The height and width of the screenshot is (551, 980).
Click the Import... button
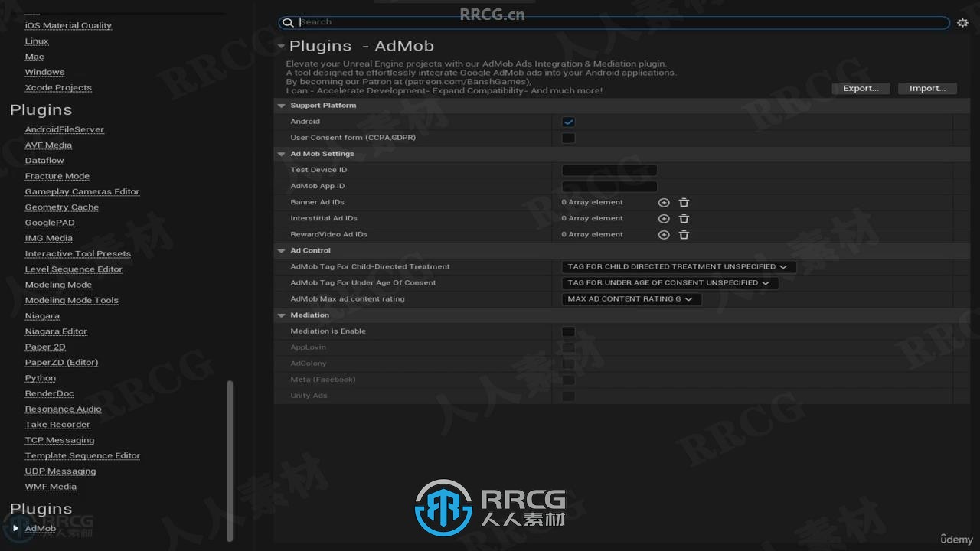click(x=927, y=88)
